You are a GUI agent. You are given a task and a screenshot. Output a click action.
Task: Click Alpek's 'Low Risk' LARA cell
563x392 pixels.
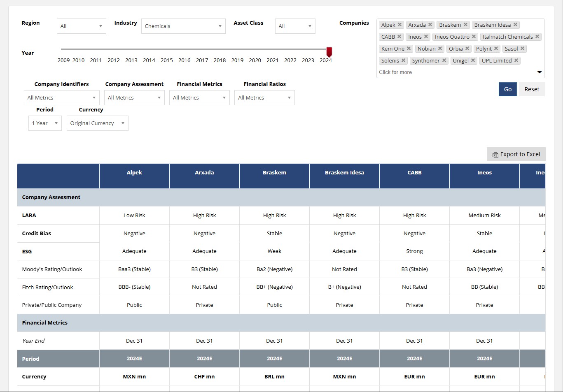[134, 215]
